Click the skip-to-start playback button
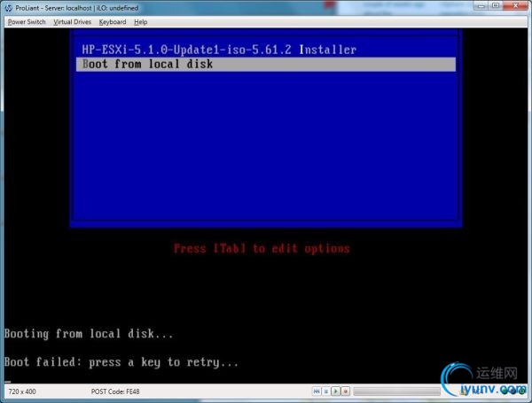Viewport: 532px width, 403px height. pos(317,391)
